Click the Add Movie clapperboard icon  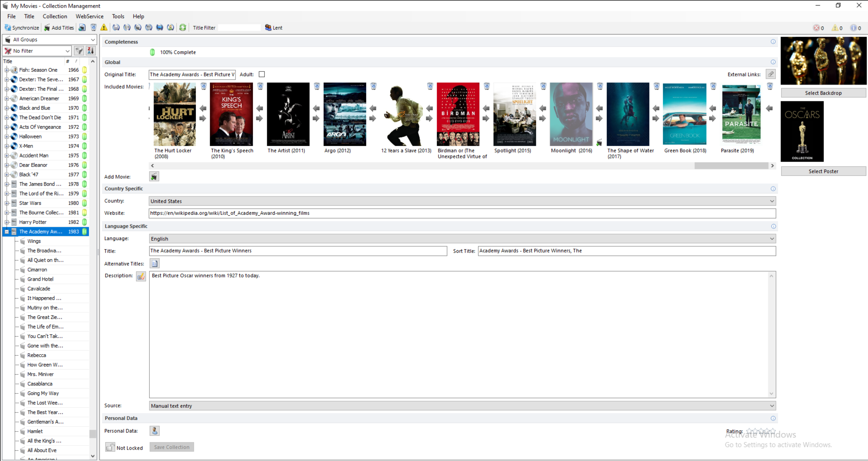tap(154, 176)
